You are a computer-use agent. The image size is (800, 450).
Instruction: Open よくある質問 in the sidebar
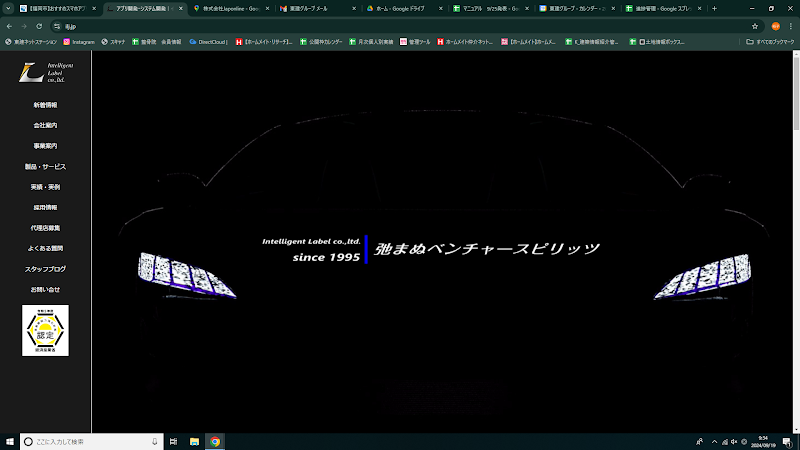[45, 248]
